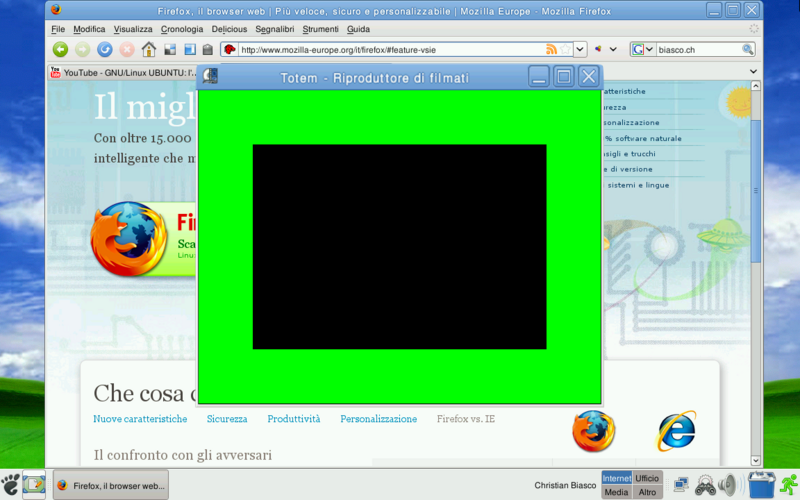Viewport: 800px width, 500px height.
Task: Click the 'sistemi e lingue' sidebar link
Action: coord(638,185)
